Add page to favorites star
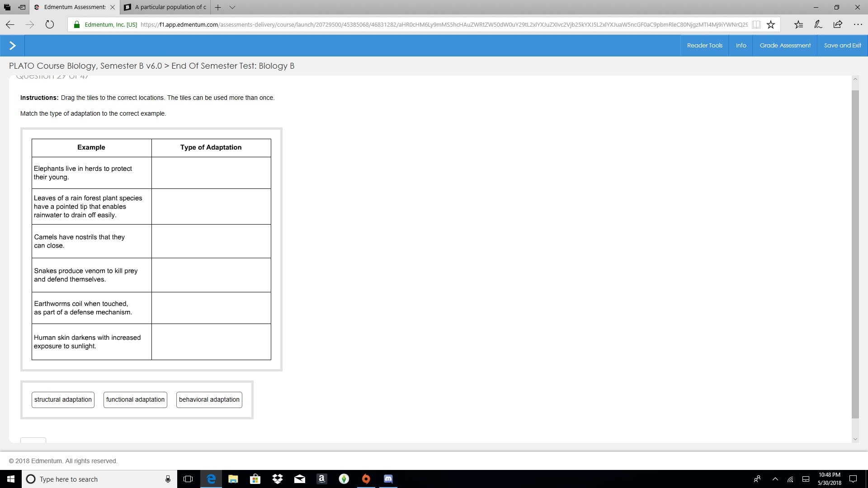The height and width of the screenshot is (488, 868). pos(771,24)
